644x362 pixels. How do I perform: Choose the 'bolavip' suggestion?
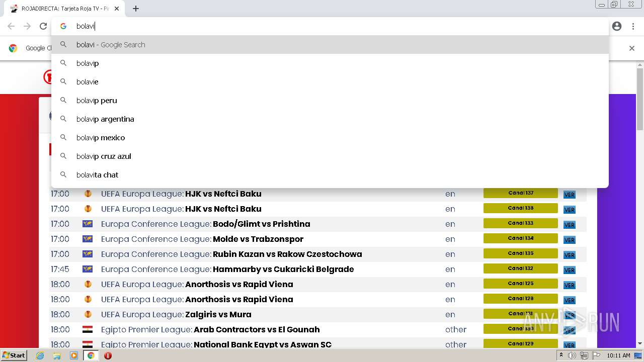(x=330, y=63)
